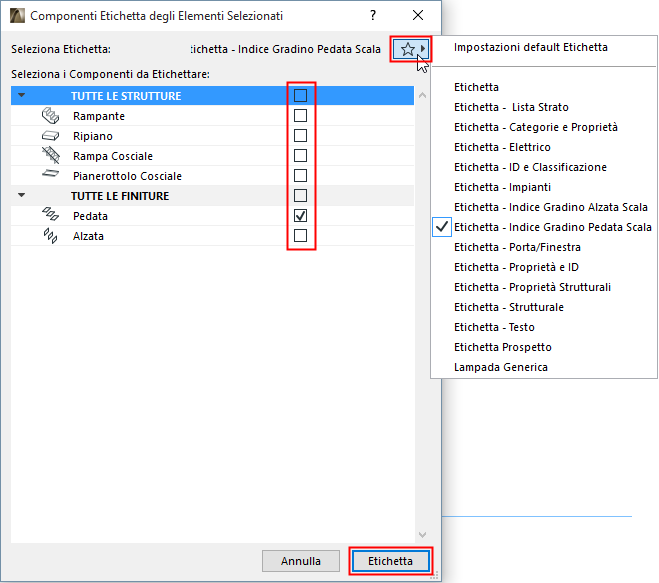Select Etichetta - Lista Strato
Viewport: 659px width, 583px height.
(x=511, y=107)
